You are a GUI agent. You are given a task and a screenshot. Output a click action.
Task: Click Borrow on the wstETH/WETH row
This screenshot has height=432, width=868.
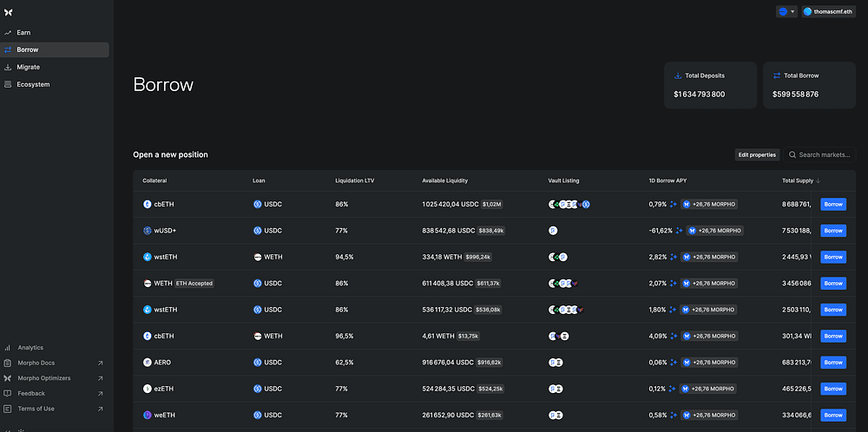coord(833,257)
